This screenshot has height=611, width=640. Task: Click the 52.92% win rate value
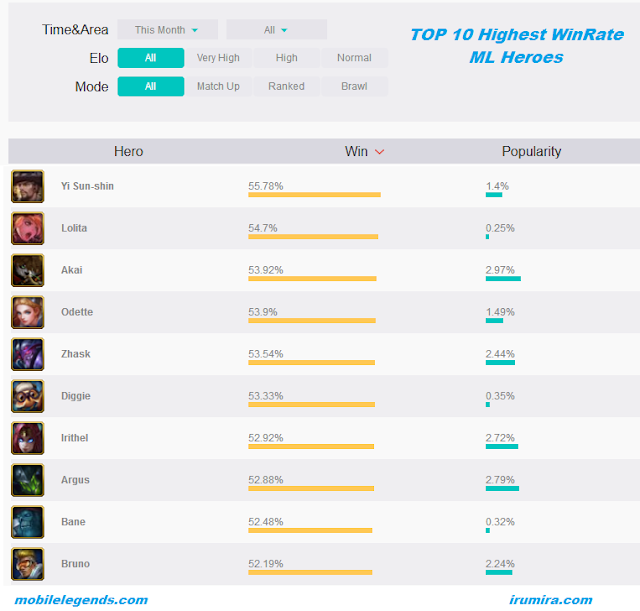point(265,438)
